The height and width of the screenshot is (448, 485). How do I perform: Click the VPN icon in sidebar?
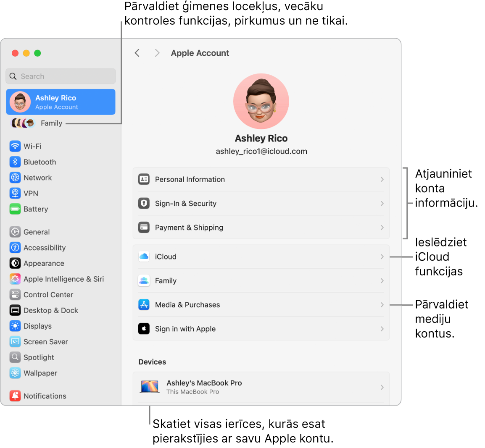(15, 194)
